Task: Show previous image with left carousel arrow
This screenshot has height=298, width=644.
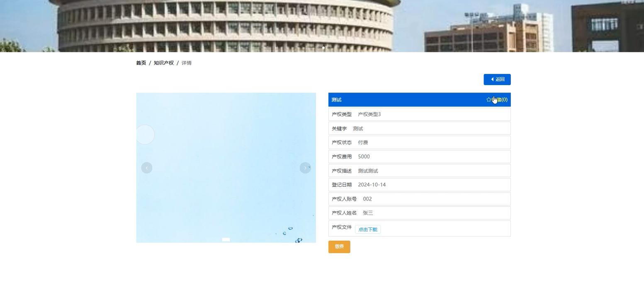Action: coord(147,168)
